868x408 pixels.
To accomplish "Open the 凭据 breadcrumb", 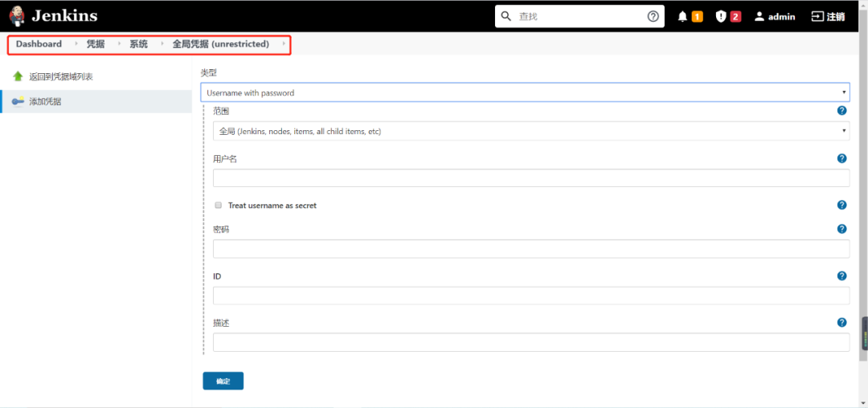I will point(95,44).
